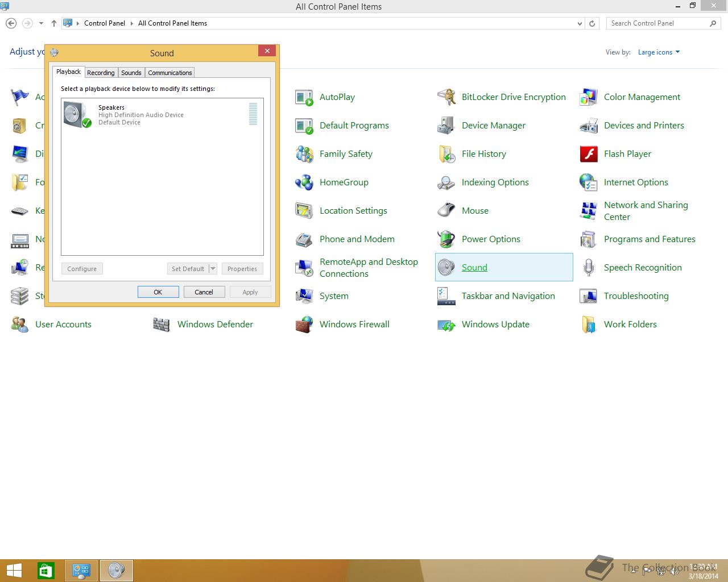Switch to the Recording tab
The image size is (728, 582).
pyautogui.click(x=101, y=73)
